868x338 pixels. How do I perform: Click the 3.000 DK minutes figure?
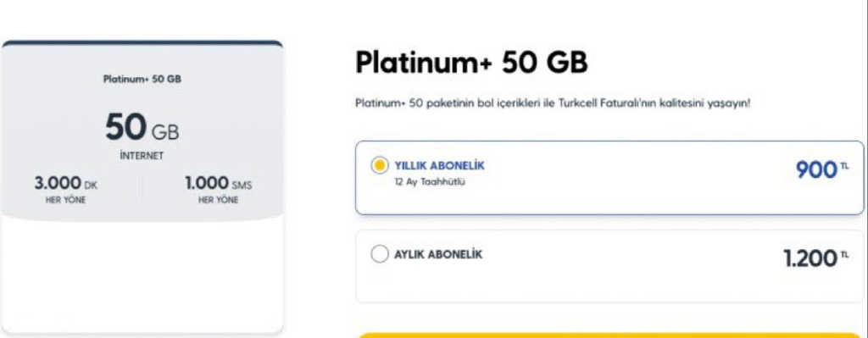(x=66, y=183)
